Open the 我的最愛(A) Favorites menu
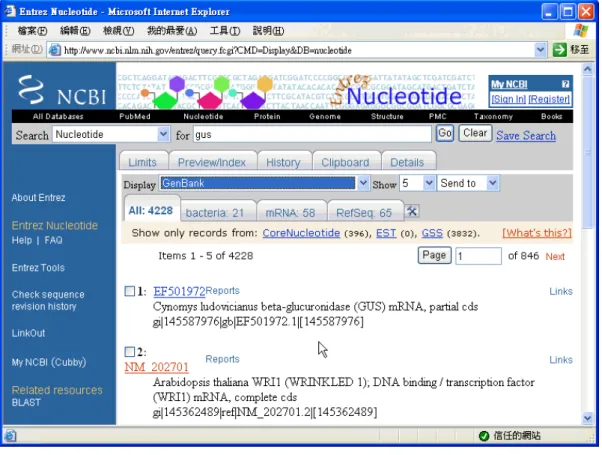This screenshot has width=602, height=455. click(x=172, y=31)
